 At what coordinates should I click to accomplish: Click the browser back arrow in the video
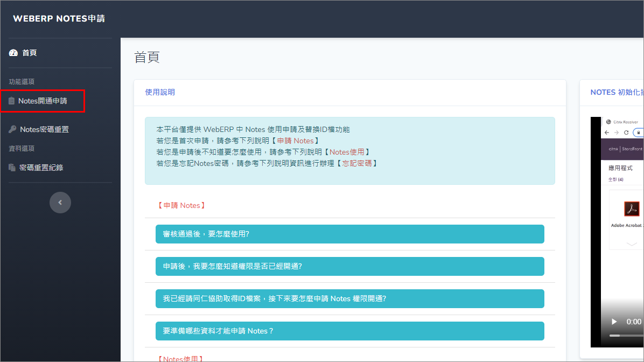coord(607,133)
